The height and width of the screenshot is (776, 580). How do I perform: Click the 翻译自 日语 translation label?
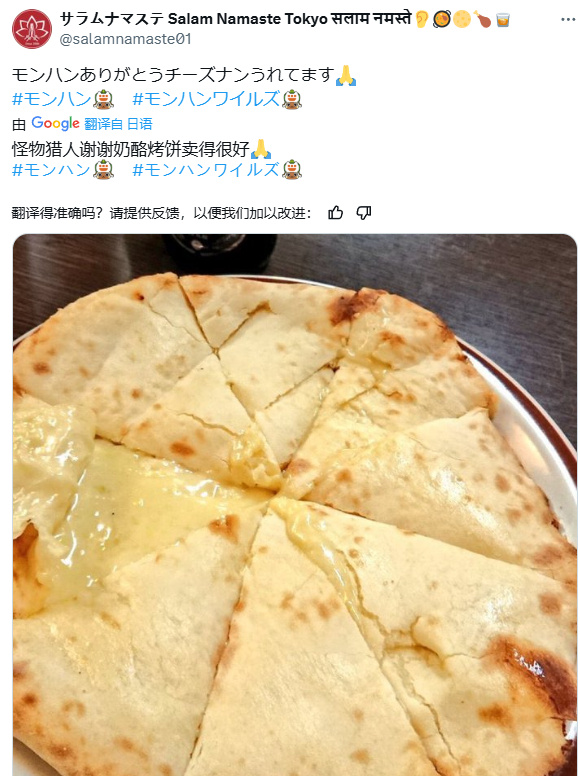click(118, 124)
